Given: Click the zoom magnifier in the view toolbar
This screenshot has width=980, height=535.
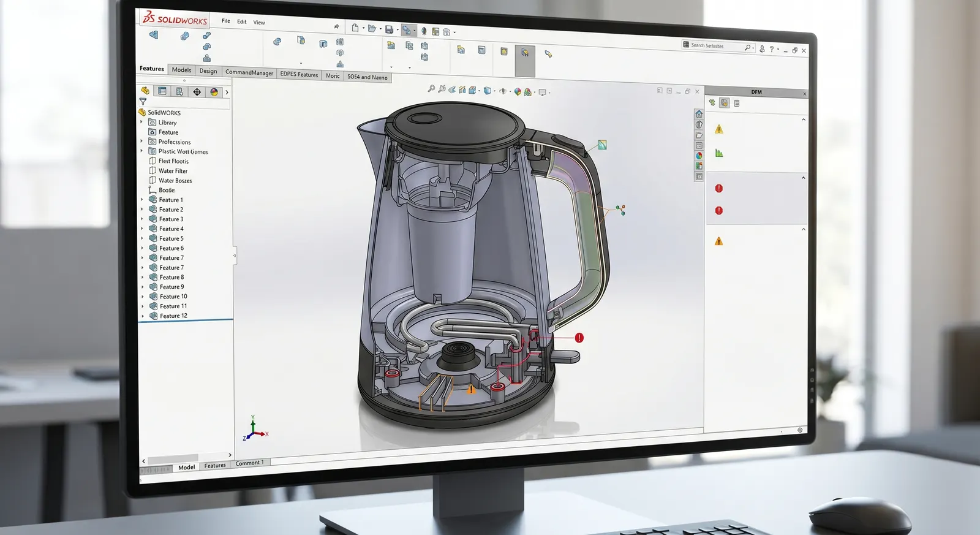Looking at the screenshot, I should point(431,89).
